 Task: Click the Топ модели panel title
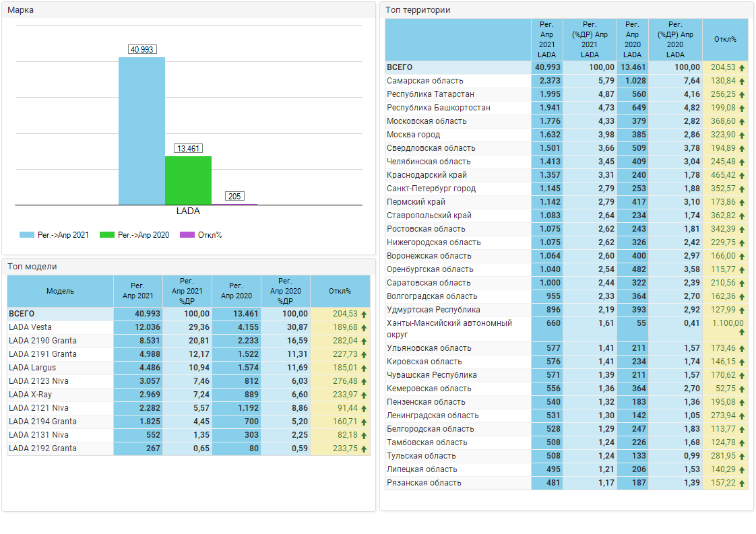click(x=32, y=267)
